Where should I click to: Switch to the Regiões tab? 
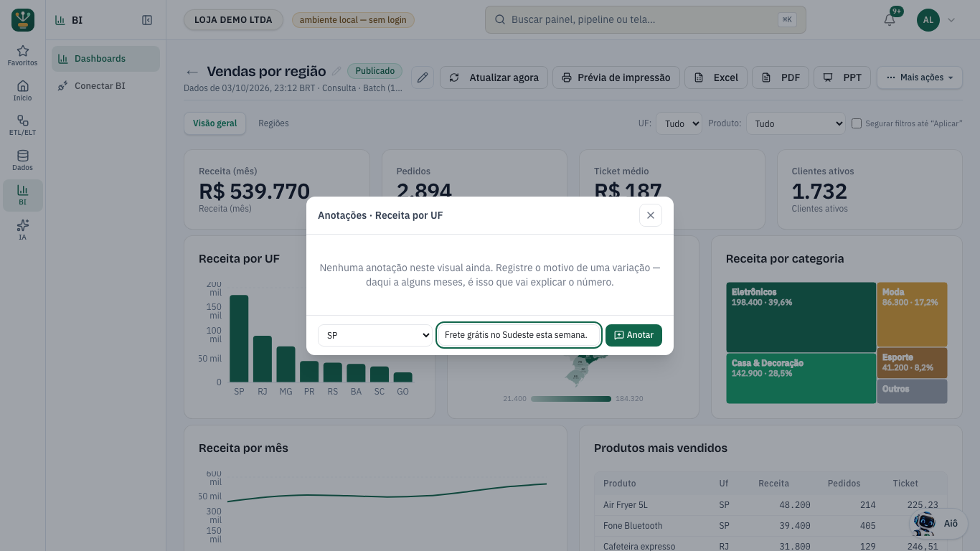pos(273,123)
